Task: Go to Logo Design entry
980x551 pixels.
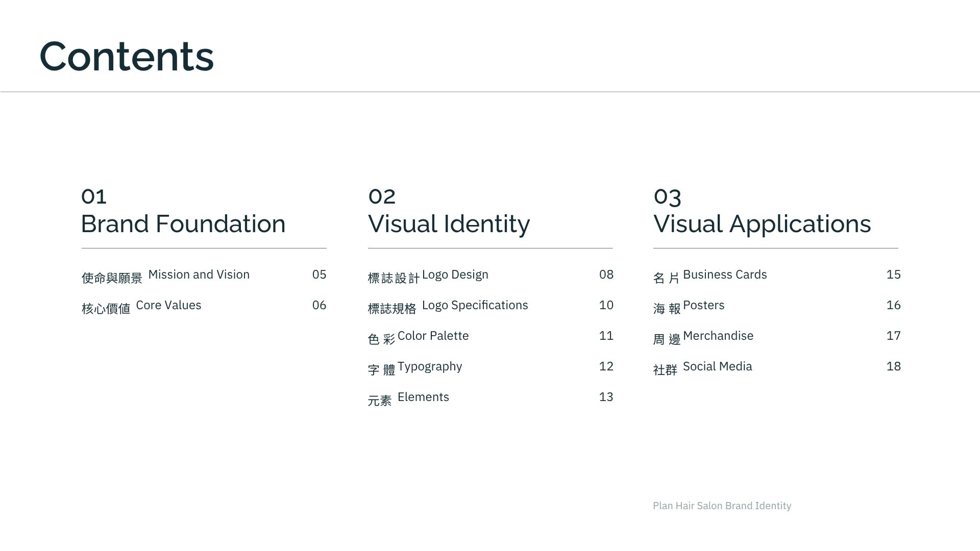Action: (x=455, y=275)
